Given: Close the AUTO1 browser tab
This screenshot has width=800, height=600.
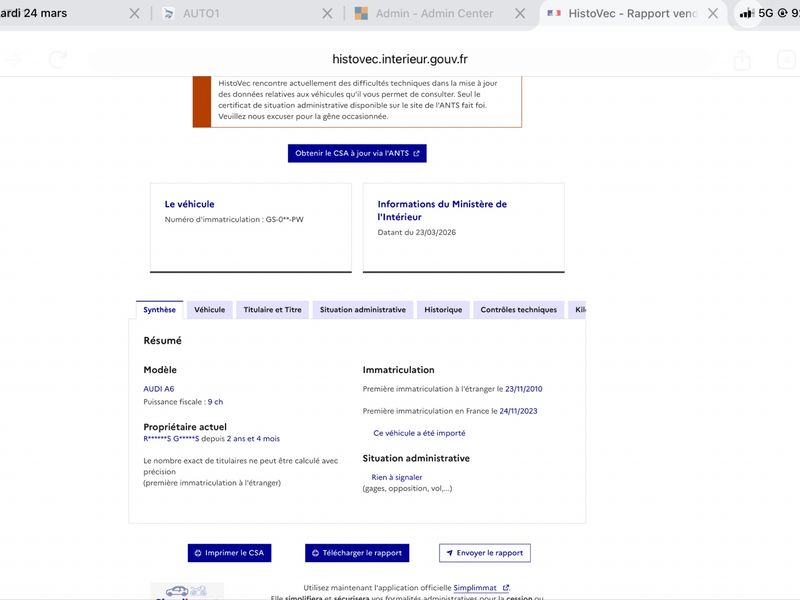Looking at the screenshot, I should coord(328,14).
